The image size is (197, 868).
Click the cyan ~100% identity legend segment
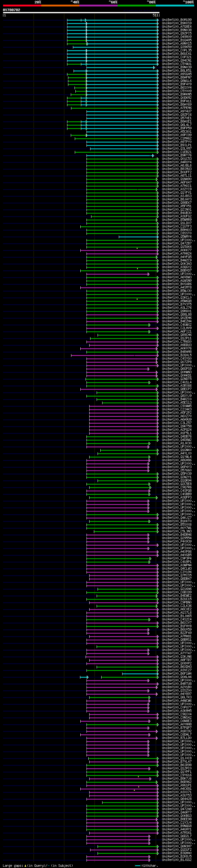click(x=175, y=6)
